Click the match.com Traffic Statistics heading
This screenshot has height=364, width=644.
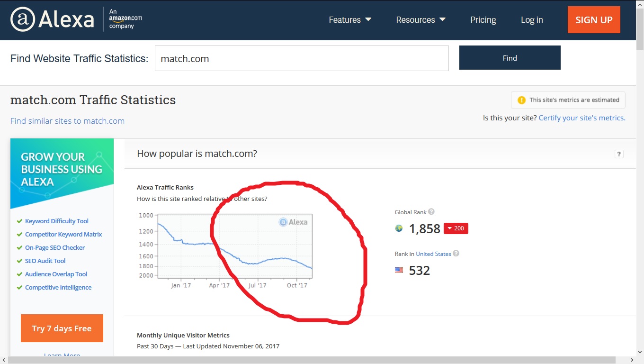(93, 100)
